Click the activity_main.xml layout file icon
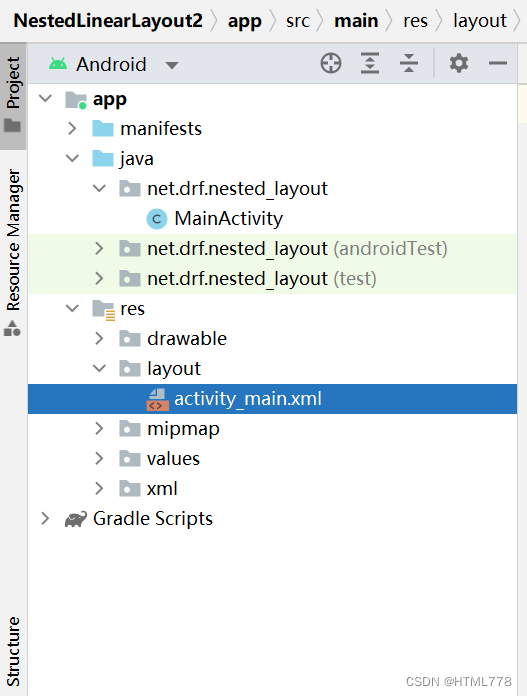 click(158, 399)
